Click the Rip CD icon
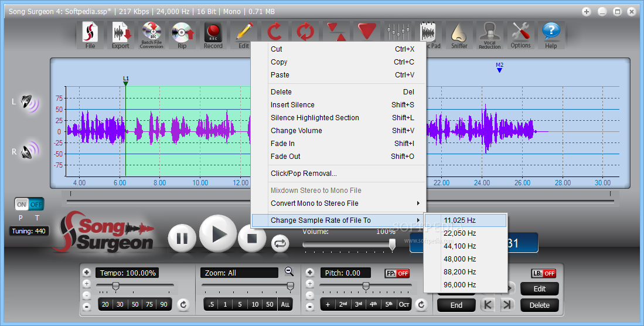Viewport: 644px width, 326px height. click(x=182, y=35)
